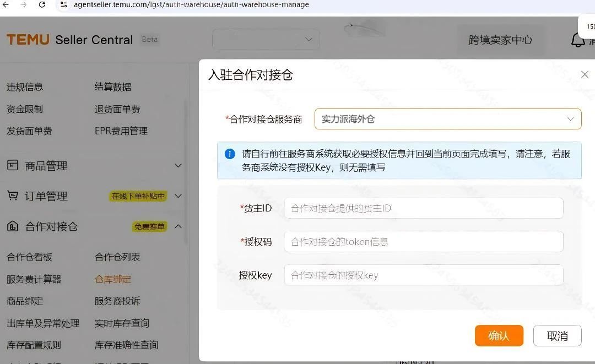Click the browser back arrow
The image size is (595, 364).
coord(6,4)
